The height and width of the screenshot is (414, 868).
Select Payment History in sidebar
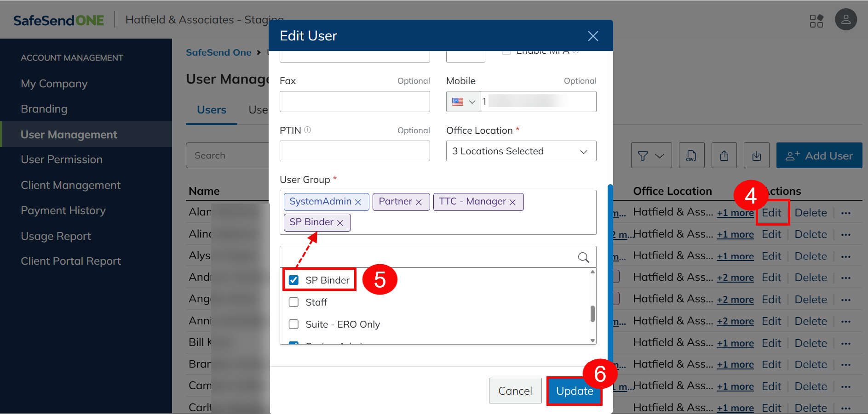click(x=63, y=210)
